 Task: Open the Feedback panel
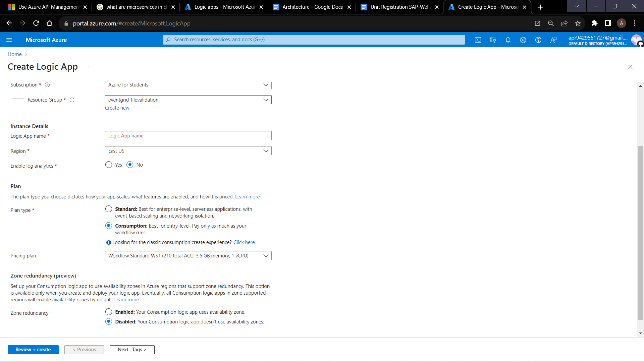pos(553,40)
